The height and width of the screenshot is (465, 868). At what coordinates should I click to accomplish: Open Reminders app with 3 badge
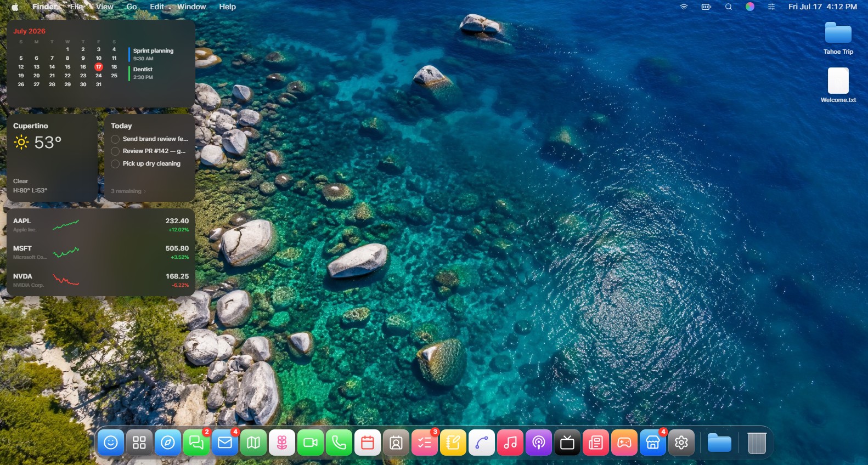[x=425, y=443]
